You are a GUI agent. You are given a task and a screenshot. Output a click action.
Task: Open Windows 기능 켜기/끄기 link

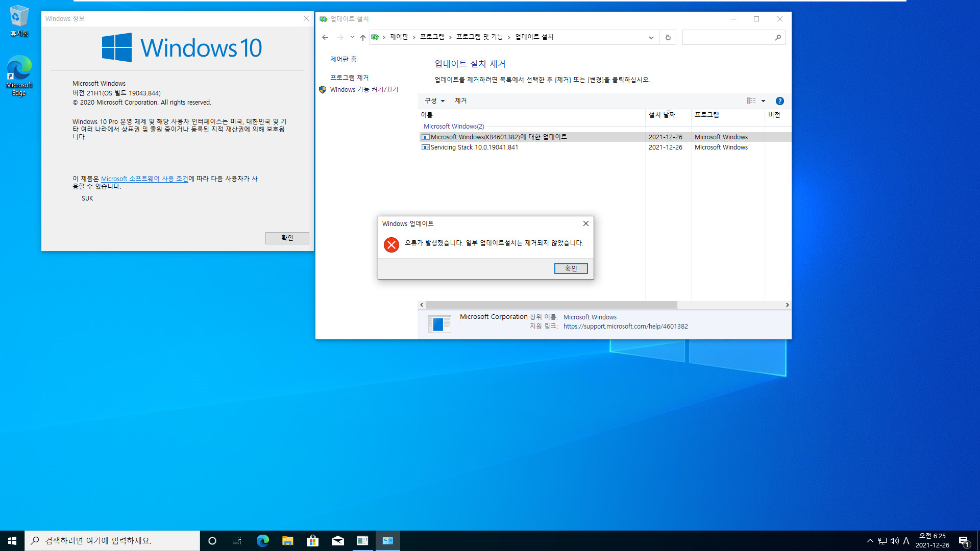click(x=364, y=90)
